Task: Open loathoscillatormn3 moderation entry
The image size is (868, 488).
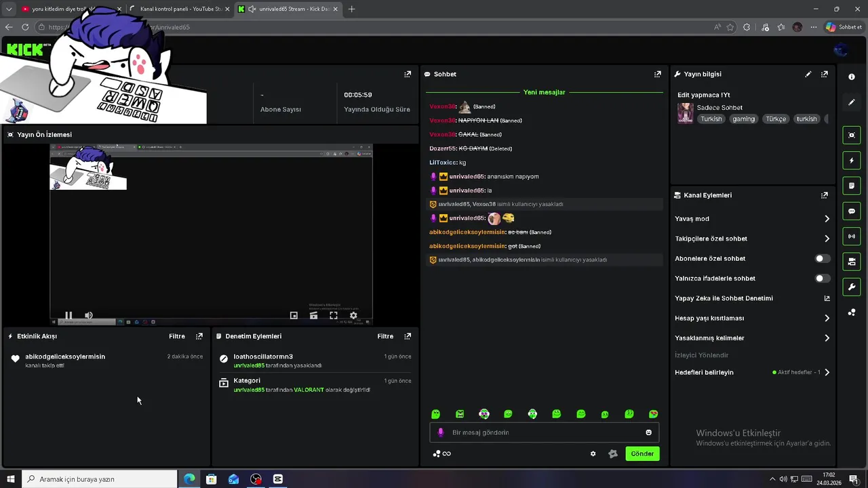Action: (x=263, y=357)
